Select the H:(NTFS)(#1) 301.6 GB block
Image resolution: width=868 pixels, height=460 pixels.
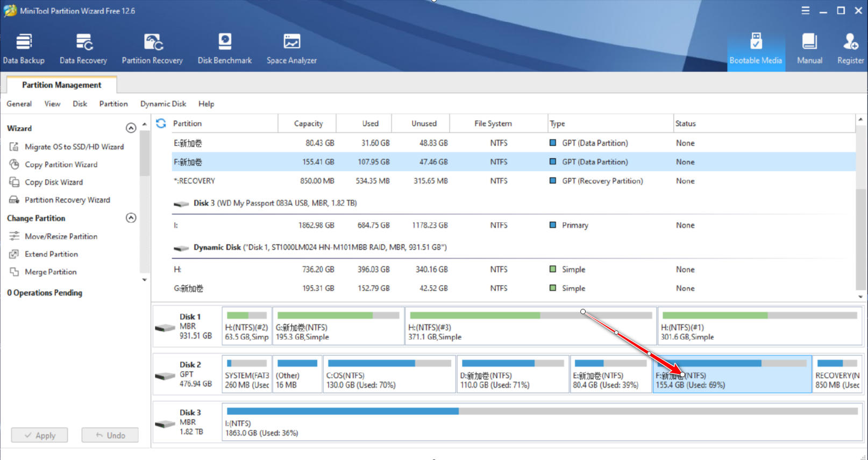coord(760,326)
